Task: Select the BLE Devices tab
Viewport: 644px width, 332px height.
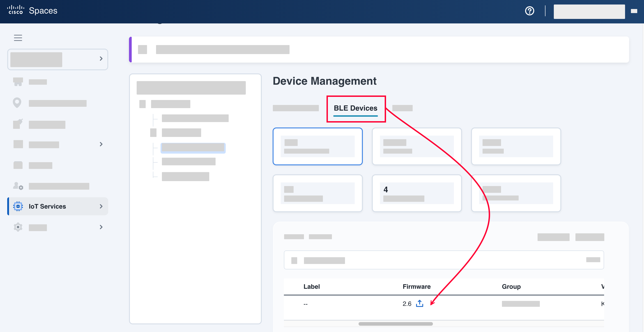Action: (x=356, y=108)
